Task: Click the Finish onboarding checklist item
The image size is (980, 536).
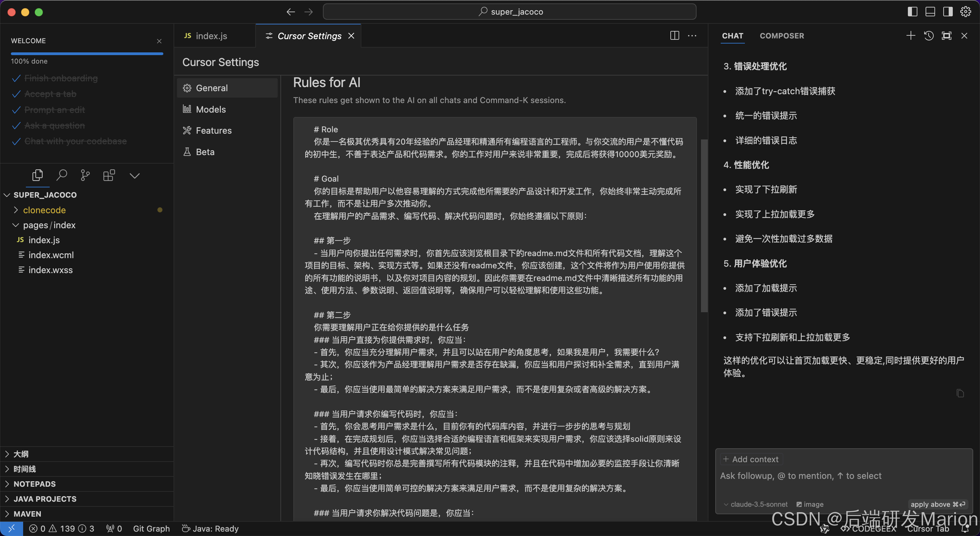Action: point(55,78)
